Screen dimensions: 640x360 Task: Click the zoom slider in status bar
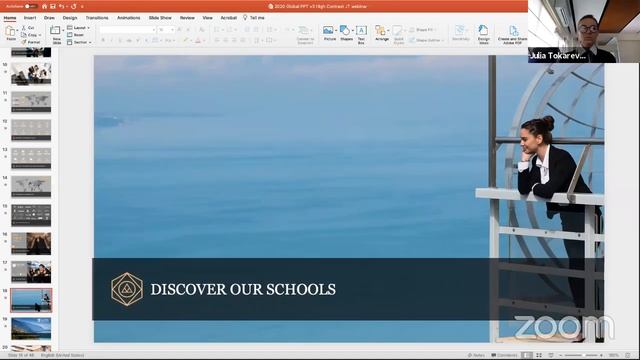coord(582,356)
